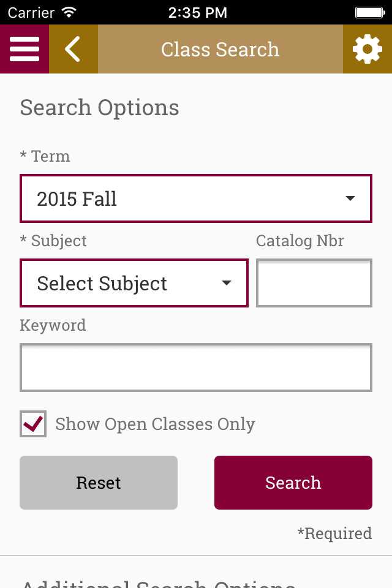Open the 2015 Fall term dropdown
Image resolution: width=392 pixels, height=588 pixels.
[196, 198]
